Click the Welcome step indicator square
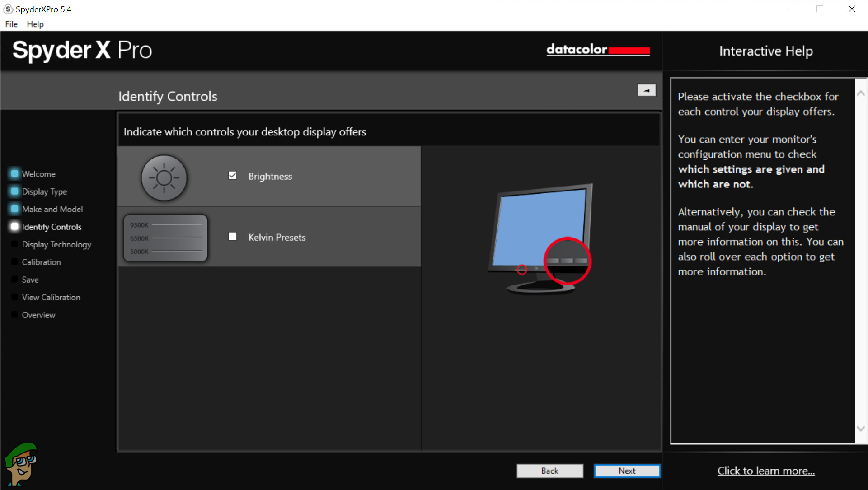 tap(14, 173)
